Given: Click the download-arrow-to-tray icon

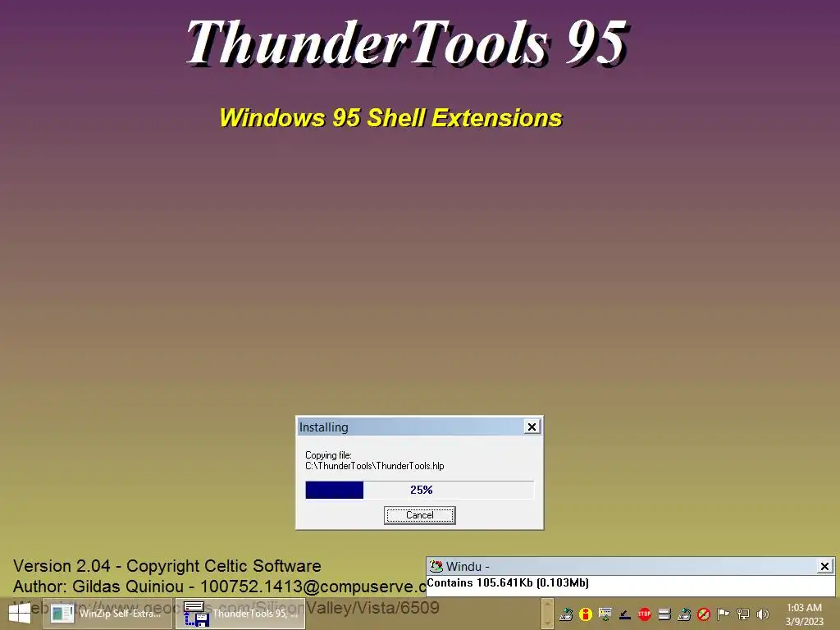Looking at the screenshot, I should (x=624, y=614).
